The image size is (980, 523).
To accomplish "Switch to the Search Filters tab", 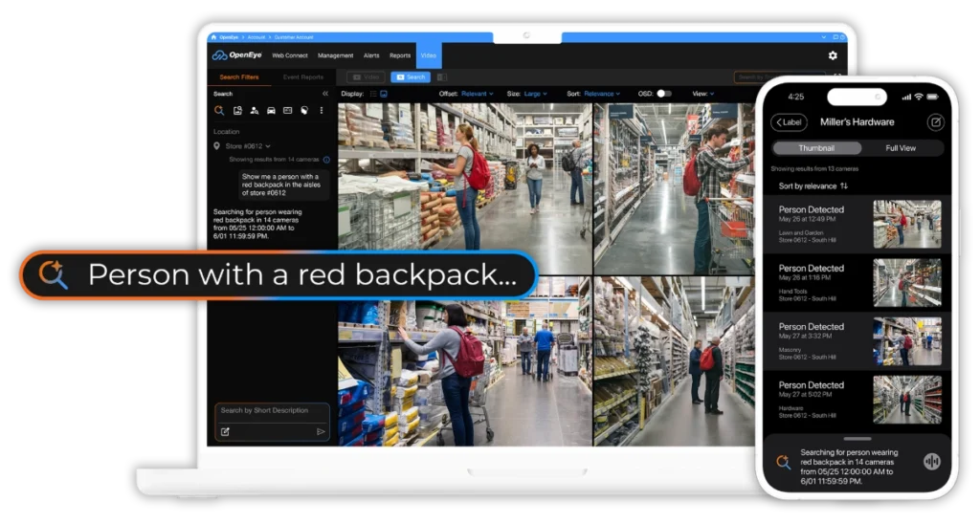I will (238, 77).
